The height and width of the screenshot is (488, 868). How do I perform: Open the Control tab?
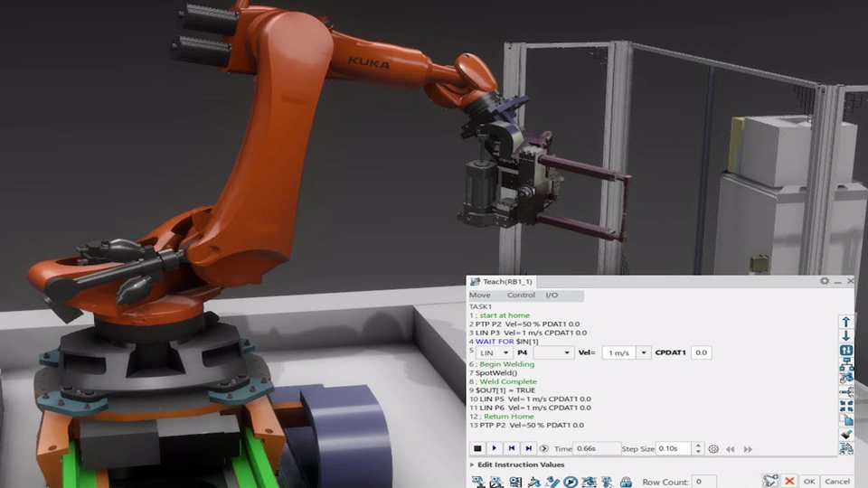[x=521, y=295]
